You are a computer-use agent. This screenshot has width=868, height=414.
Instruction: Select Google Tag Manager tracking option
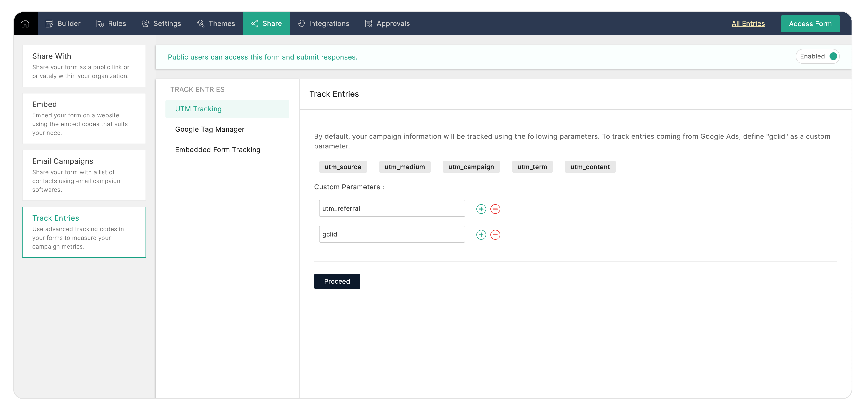tap(210, 130)
